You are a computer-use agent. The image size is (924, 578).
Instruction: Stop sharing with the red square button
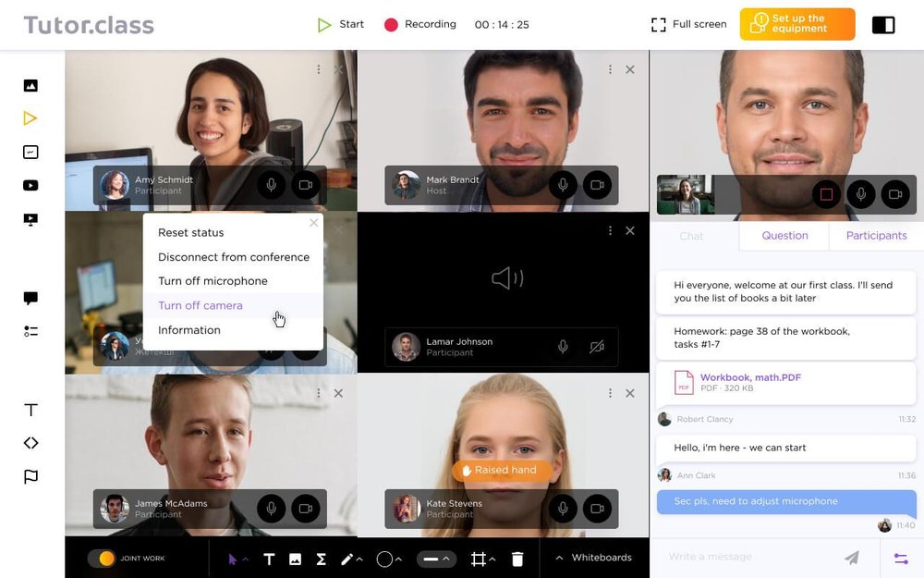(x=826, y=194)
